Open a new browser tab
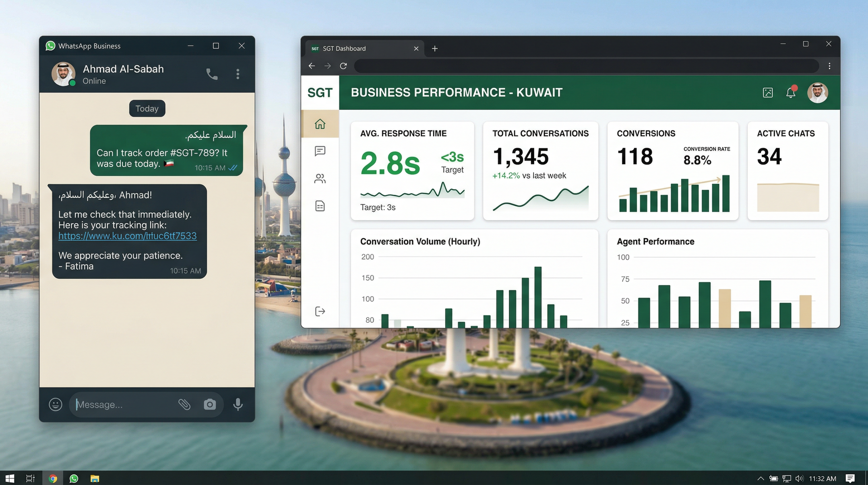This screenshot has width=868, height=485. (x=434, y=48)
